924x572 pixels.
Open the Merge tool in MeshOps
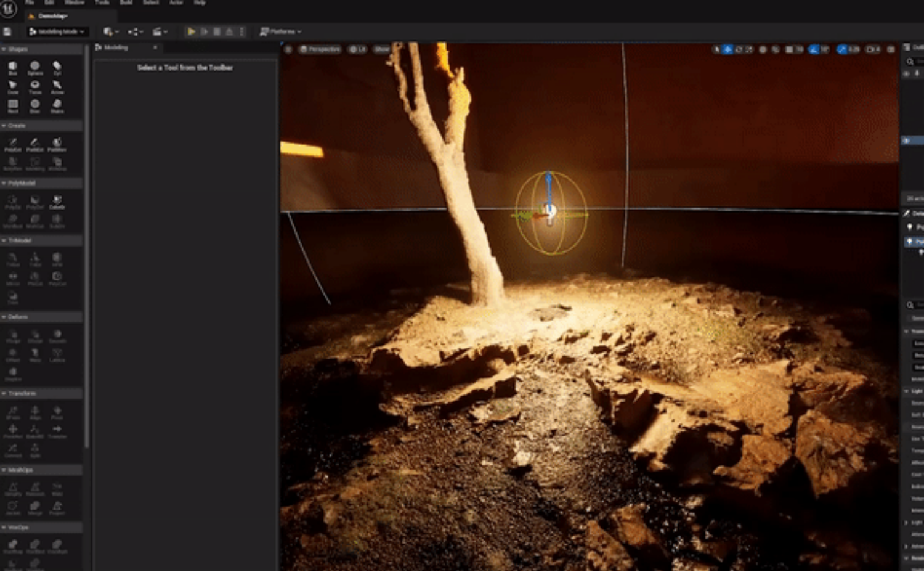coord(35,508)
